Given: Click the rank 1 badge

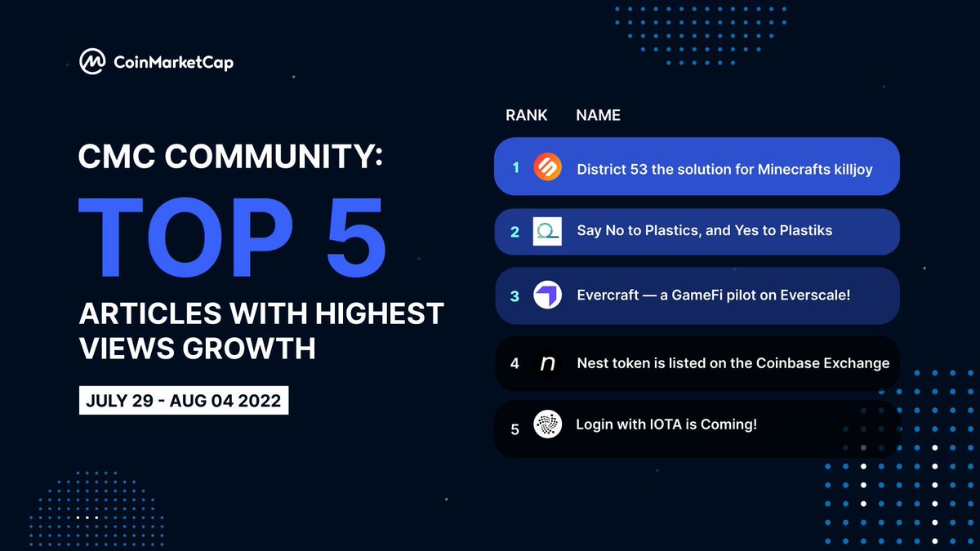Looking at the screenshot, I should tap(514, 167).
